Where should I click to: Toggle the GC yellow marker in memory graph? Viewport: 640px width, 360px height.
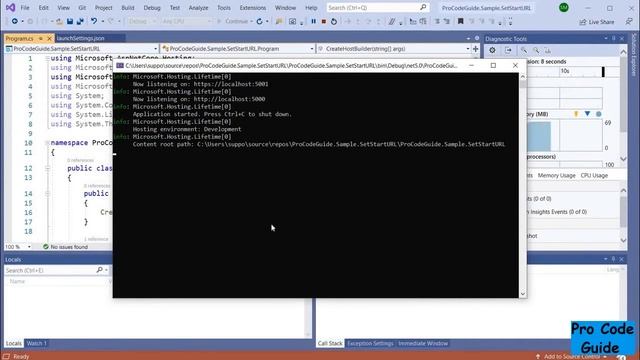click(576, 114)
